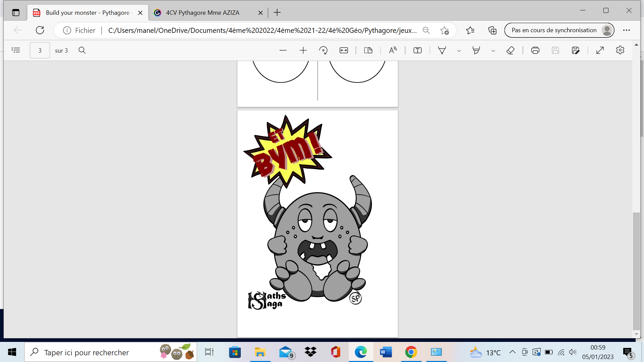The width and height of the screenshot is (644, 362).
Task: Zoom in with the plus icon
Action: click(303, 50)
